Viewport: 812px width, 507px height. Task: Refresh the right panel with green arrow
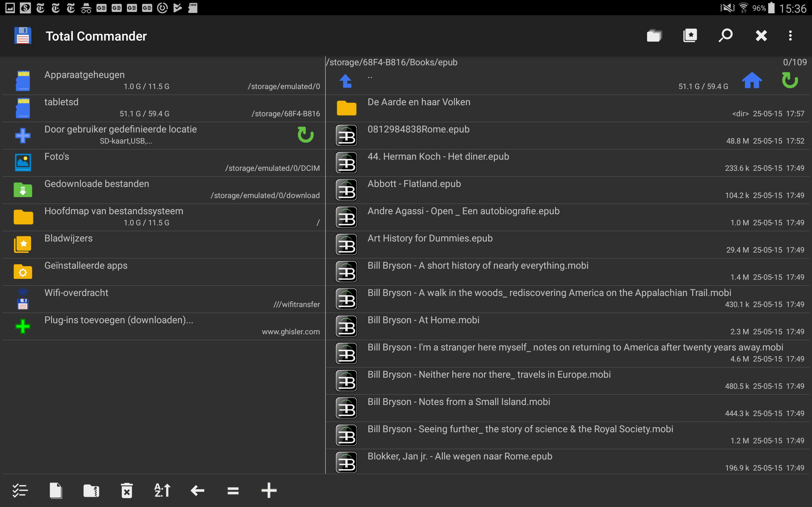[x=789, y=80]
